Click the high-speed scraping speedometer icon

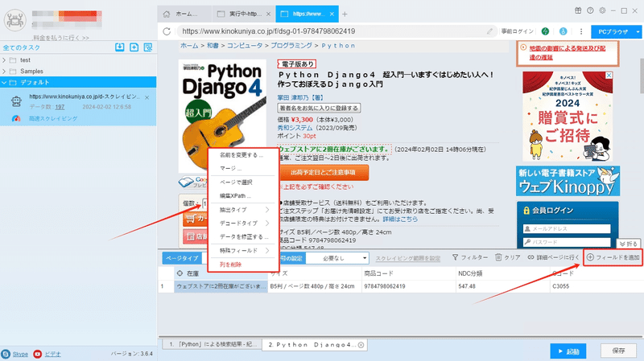pyautogui.click(x=16, y=118)
